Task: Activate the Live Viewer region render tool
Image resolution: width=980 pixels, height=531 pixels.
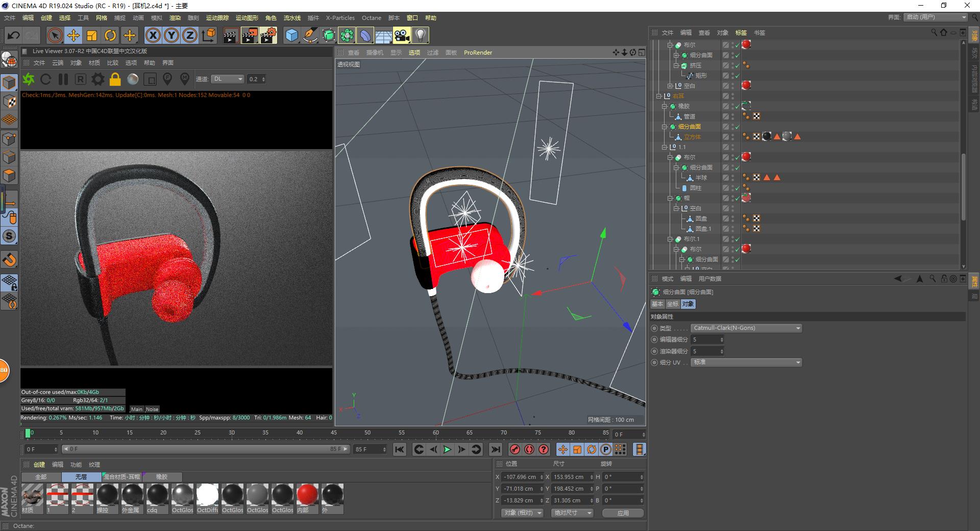Action: pyautogui.click(x=80, y=79)
